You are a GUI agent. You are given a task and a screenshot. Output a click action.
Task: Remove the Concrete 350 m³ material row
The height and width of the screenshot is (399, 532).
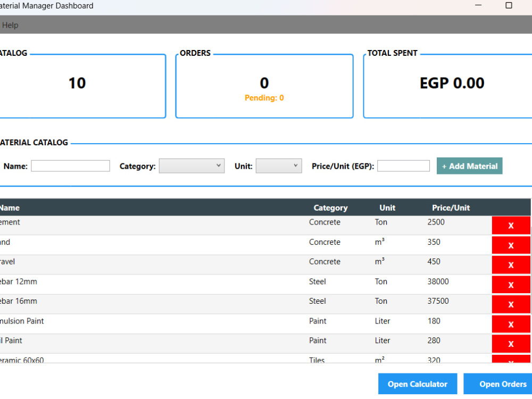tap(511, 245)
